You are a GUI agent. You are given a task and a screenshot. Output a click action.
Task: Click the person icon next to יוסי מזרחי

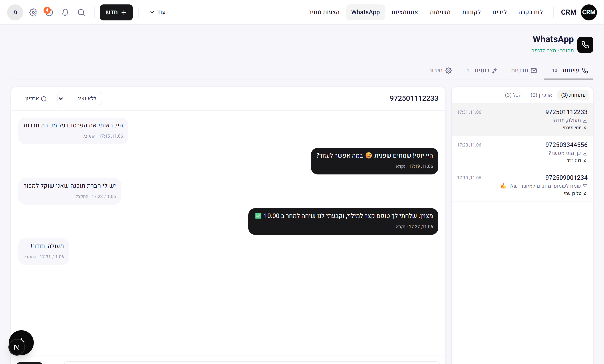[585, 128]
